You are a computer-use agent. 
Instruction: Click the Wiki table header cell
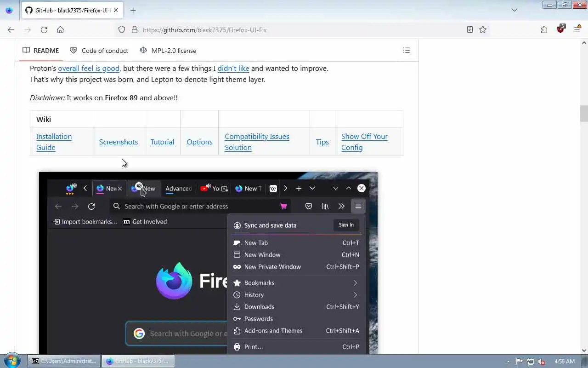click(x=62, y=119)
